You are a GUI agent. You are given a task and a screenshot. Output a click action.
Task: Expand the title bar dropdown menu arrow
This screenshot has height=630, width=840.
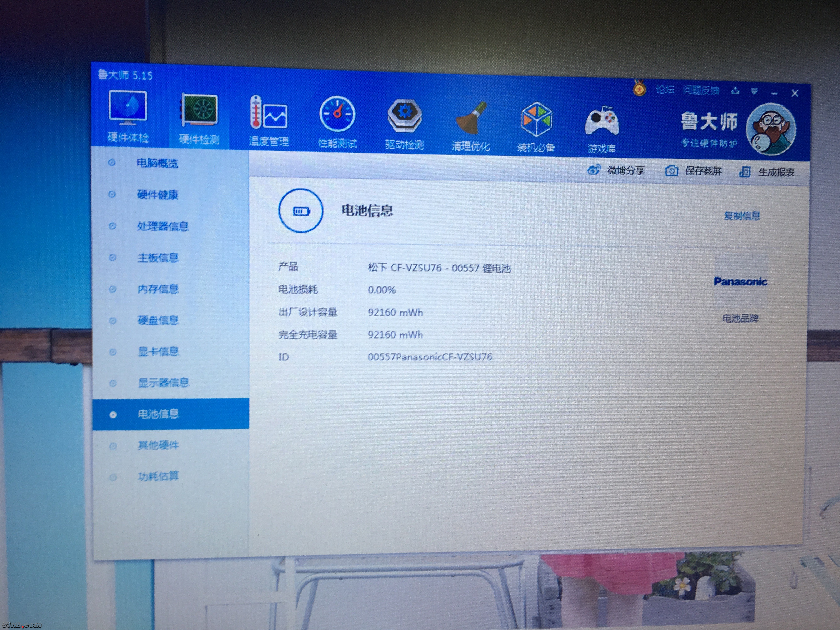tap(754, 91)
